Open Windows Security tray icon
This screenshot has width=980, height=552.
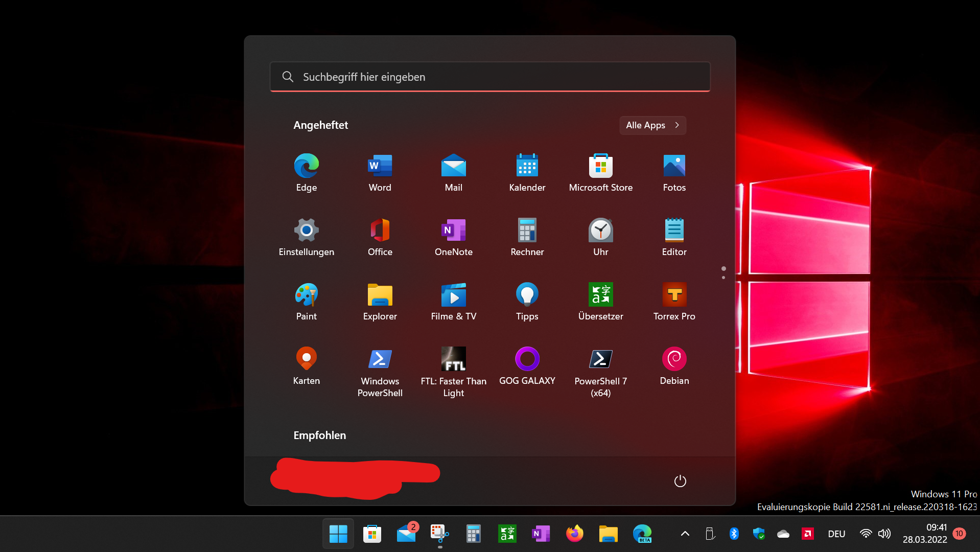(x=759, y=534)
